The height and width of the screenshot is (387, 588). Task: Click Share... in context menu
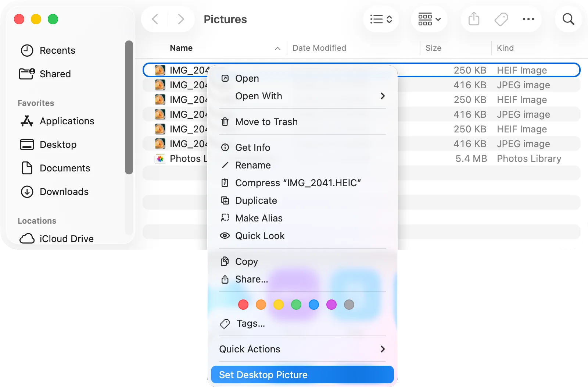pos(302,279)
